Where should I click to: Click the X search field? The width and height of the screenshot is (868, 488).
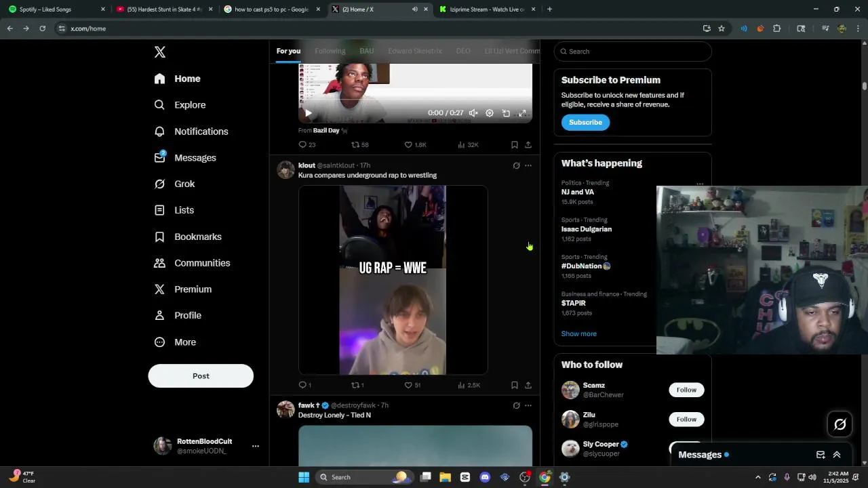(x=633, y=52)
